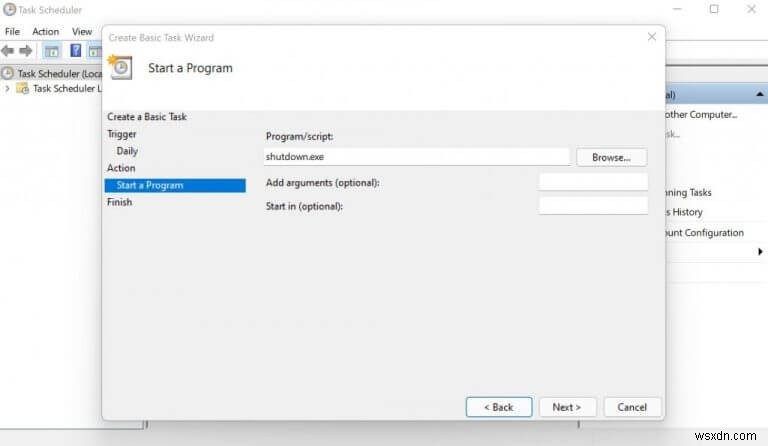Click 'ning Tasks' entry in Actions pane

(688, 192)
